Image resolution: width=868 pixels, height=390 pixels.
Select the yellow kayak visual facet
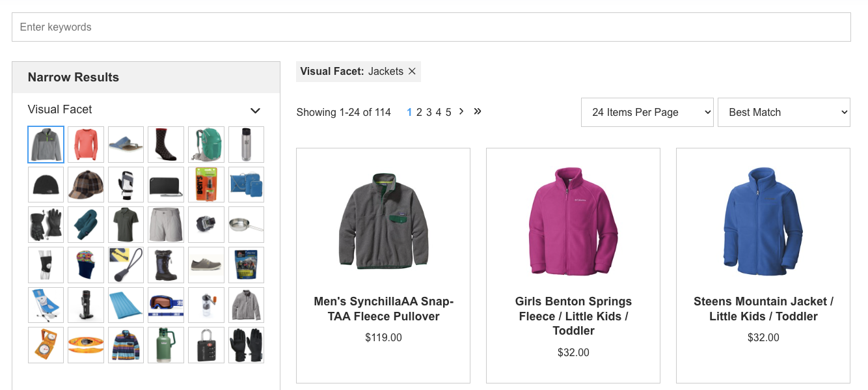click(x=86, y=345)
